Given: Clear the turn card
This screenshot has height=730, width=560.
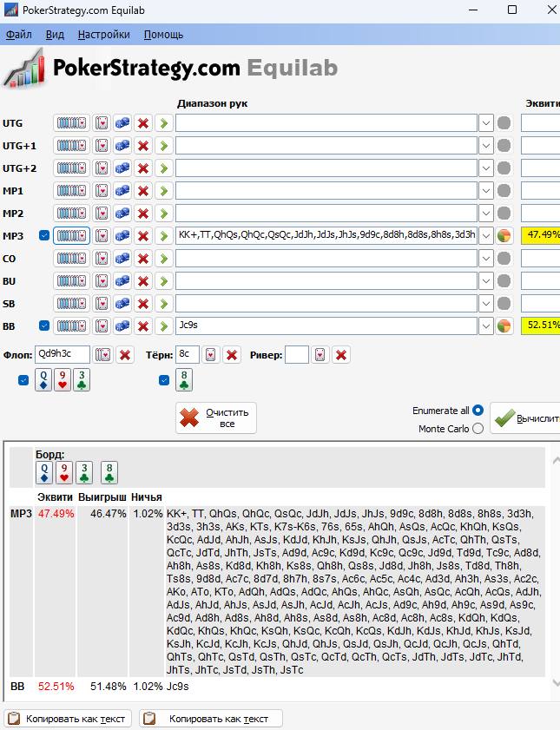Looking at the screenshot, I should point(232,355).
